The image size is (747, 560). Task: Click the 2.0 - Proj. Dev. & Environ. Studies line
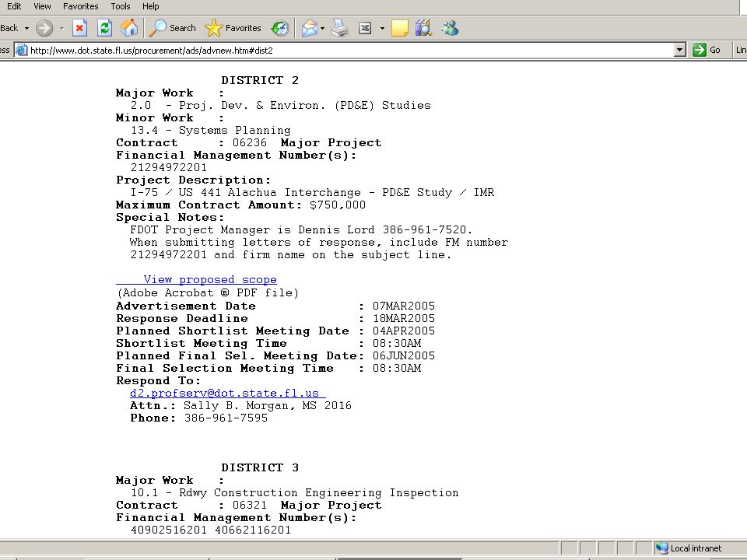(281, 105)
